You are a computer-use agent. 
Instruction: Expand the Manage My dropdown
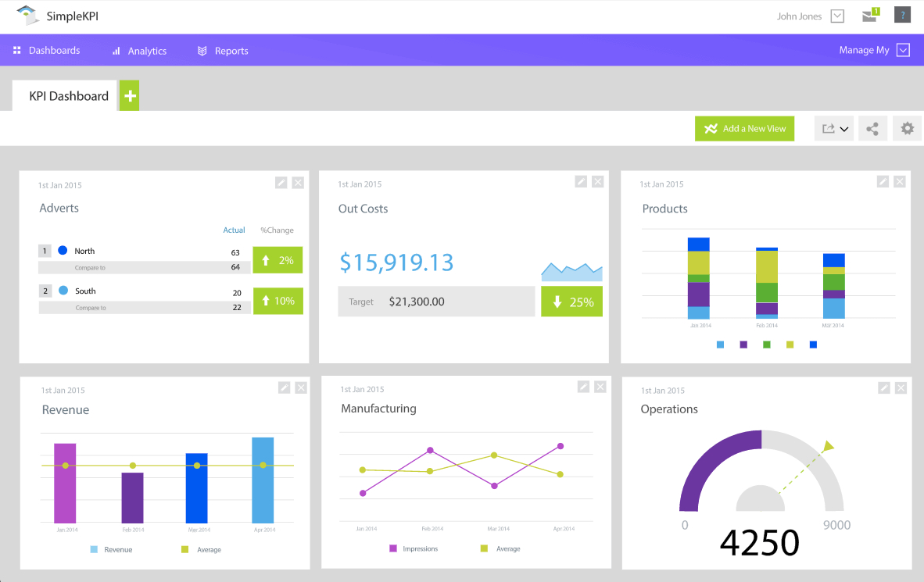904,49
